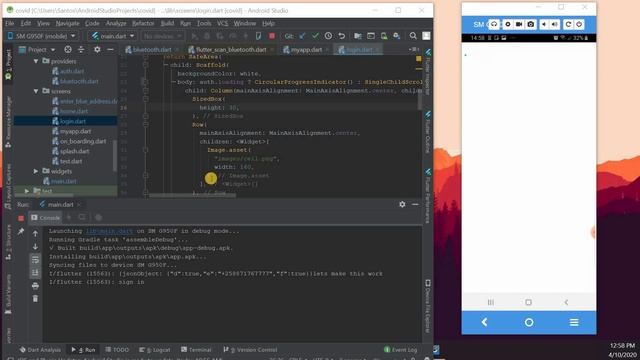Open the Build menu
Screen dimensions: 640x360
(x=167, y=23)
